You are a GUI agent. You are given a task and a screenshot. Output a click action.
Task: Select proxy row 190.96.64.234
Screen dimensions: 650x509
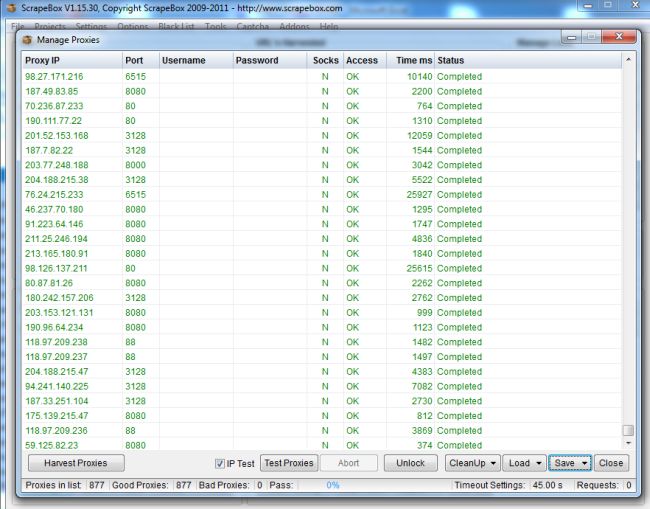point(322,327)
